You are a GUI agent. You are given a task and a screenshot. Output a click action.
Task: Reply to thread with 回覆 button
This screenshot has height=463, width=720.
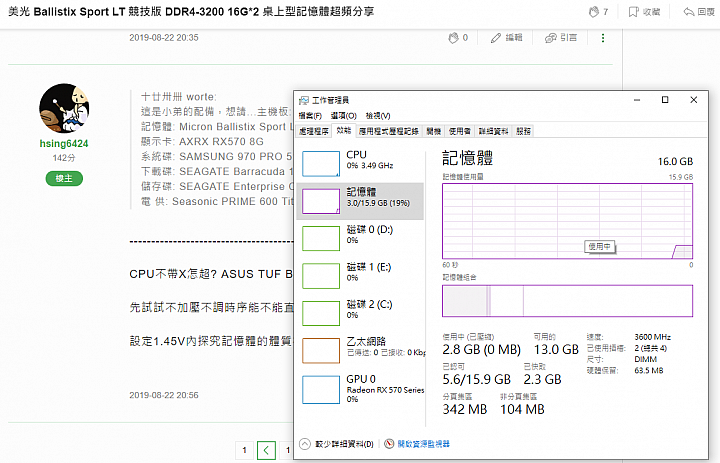(x=699, y=12)
